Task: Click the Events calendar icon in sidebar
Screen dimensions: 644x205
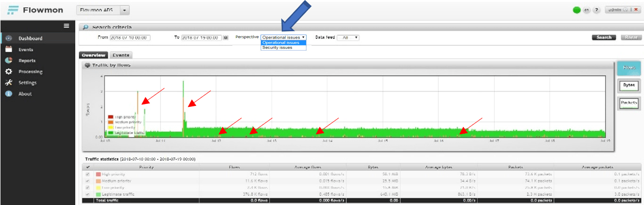Action: [8, 49]
